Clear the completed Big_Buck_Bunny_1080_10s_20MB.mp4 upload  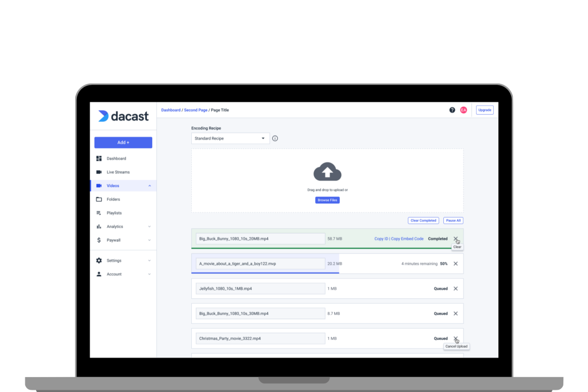pos(455,239)
